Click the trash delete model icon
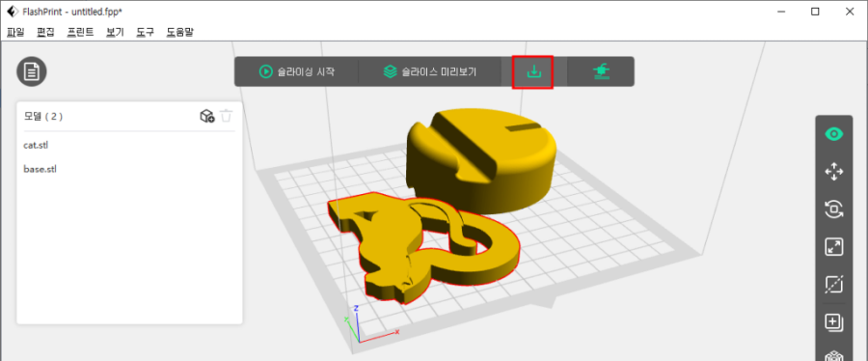Screen dimensions: 868x361 (227, 116)
